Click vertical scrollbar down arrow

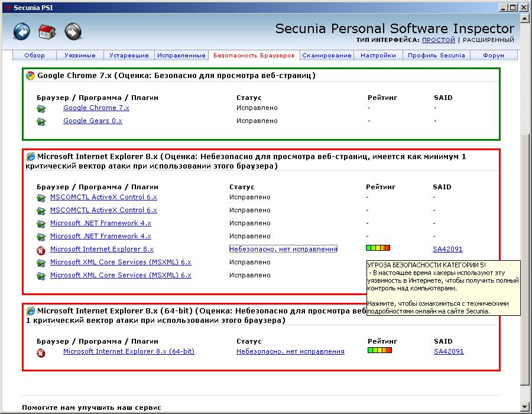tap(524, 406)
